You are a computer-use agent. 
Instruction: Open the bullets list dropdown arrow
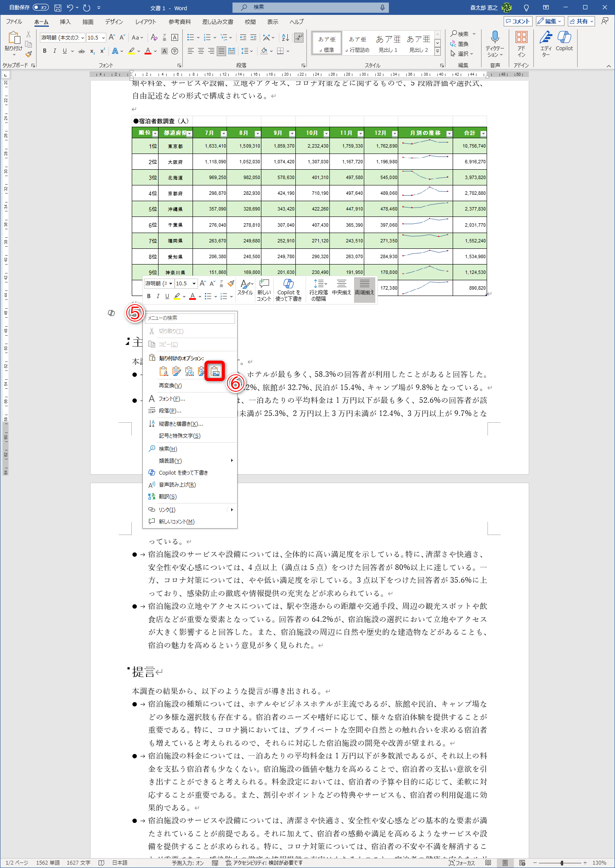click(x=198, y=37)
